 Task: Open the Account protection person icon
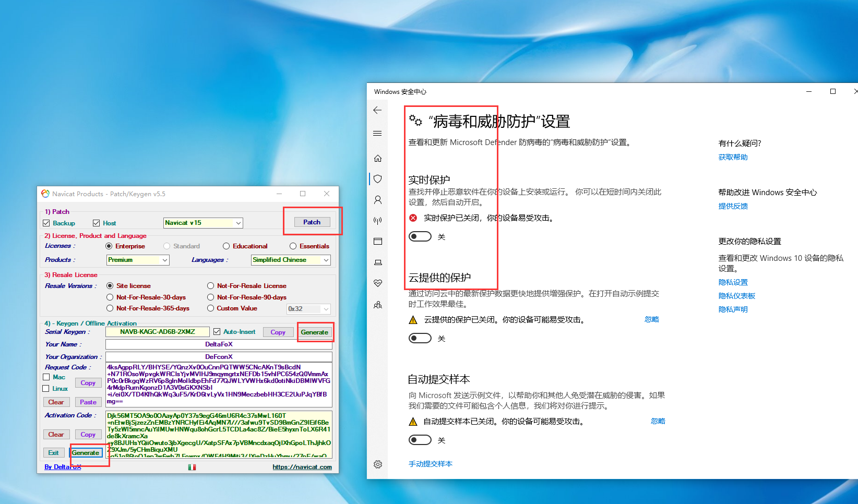[378, 200]
